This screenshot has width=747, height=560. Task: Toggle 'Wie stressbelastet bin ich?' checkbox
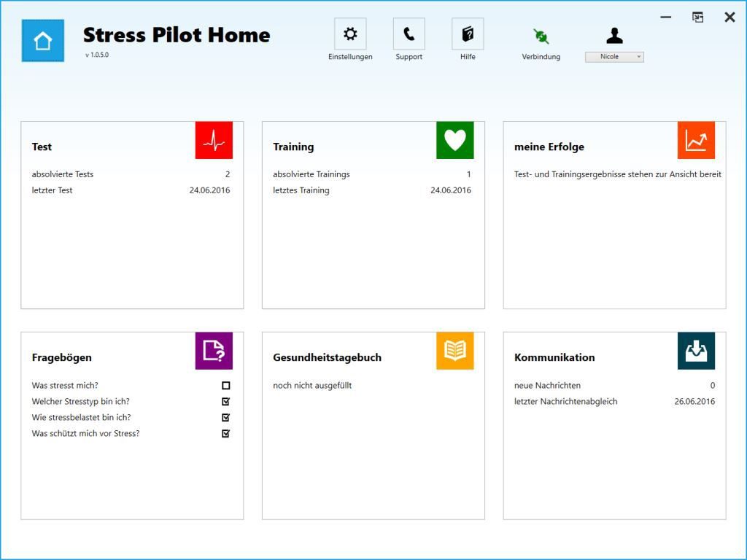(x=225, y=418)
